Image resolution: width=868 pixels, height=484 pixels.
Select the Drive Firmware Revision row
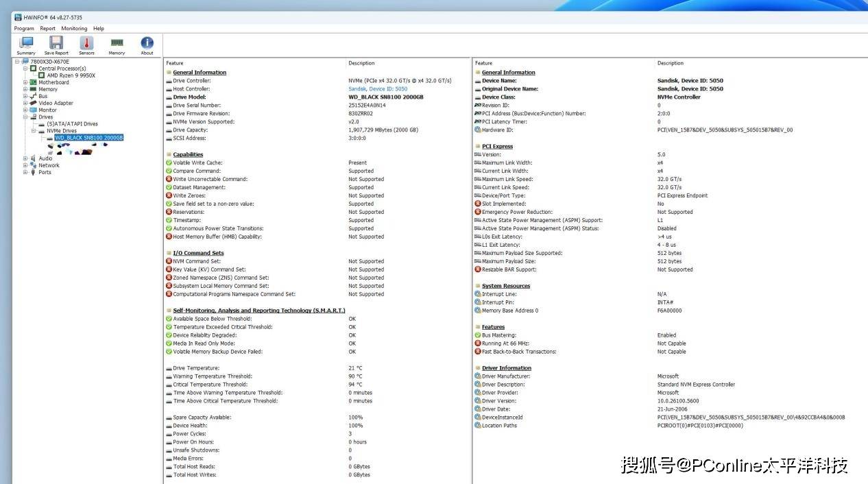click(317, 113)
